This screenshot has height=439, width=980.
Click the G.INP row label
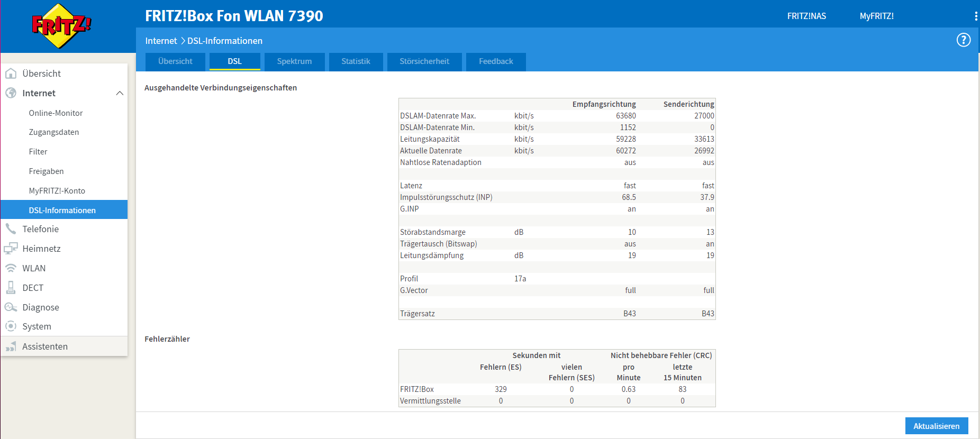[x=410, y=209]
